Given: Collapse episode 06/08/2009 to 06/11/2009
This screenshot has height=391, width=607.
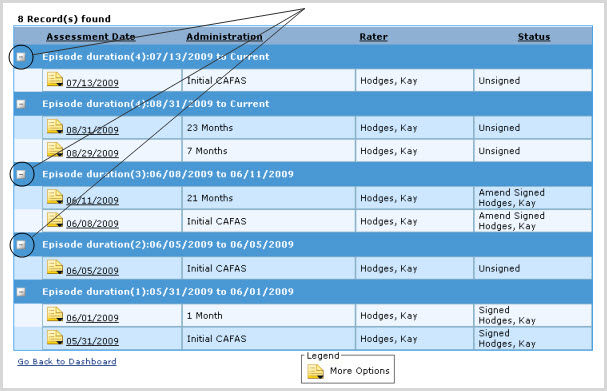Looking at the screenshot, I should (21, 174).
